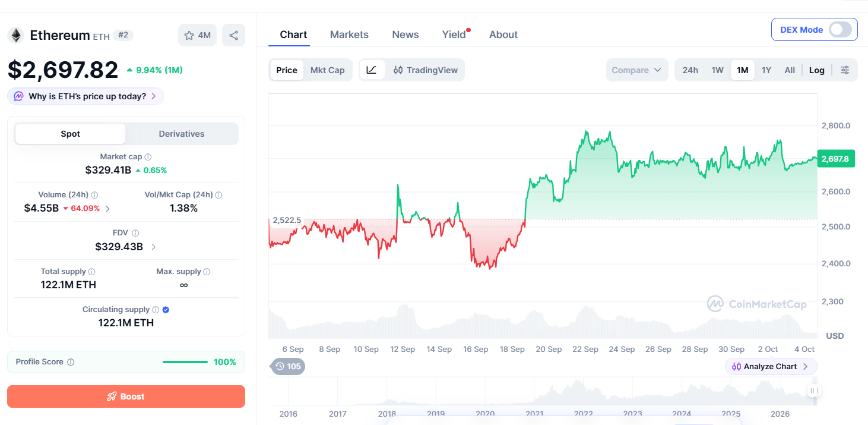
Task: Click the AI icon beside price question
Action: 18,96
